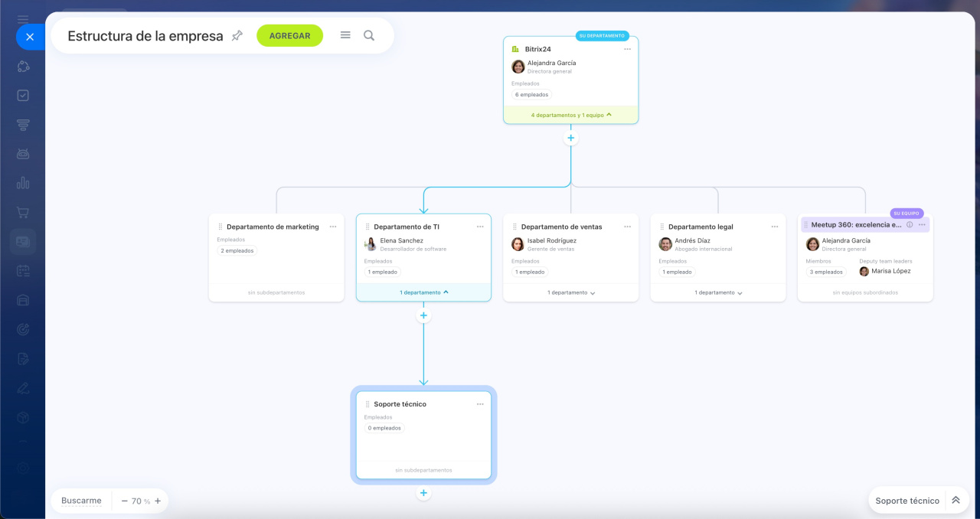Screen dimensions: 980x519
Task: Open Departamento de marketing's three-dot menu
Action: (333, 227)
